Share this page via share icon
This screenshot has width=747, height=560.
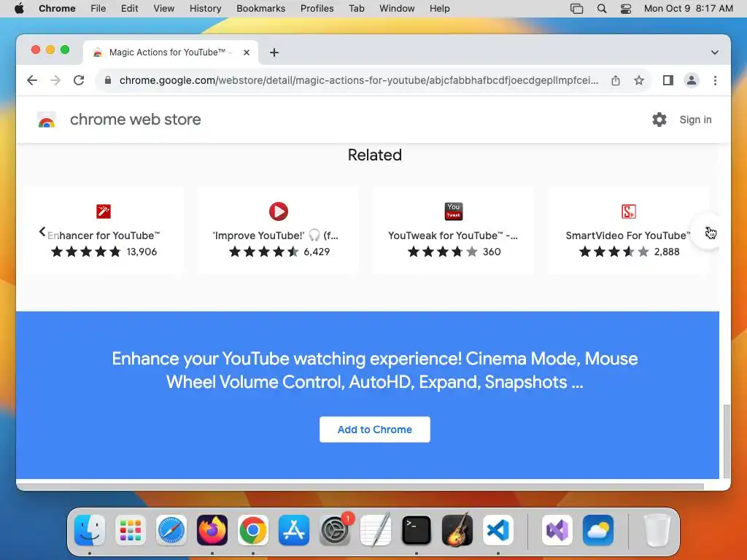pyautogui.click(x=616, y=80)
